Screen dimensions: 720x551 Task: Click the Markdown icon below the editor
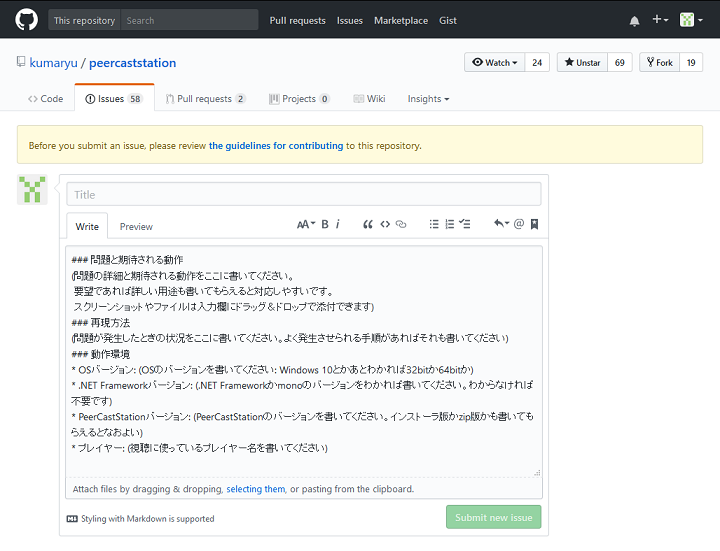(x=72, y=519)
